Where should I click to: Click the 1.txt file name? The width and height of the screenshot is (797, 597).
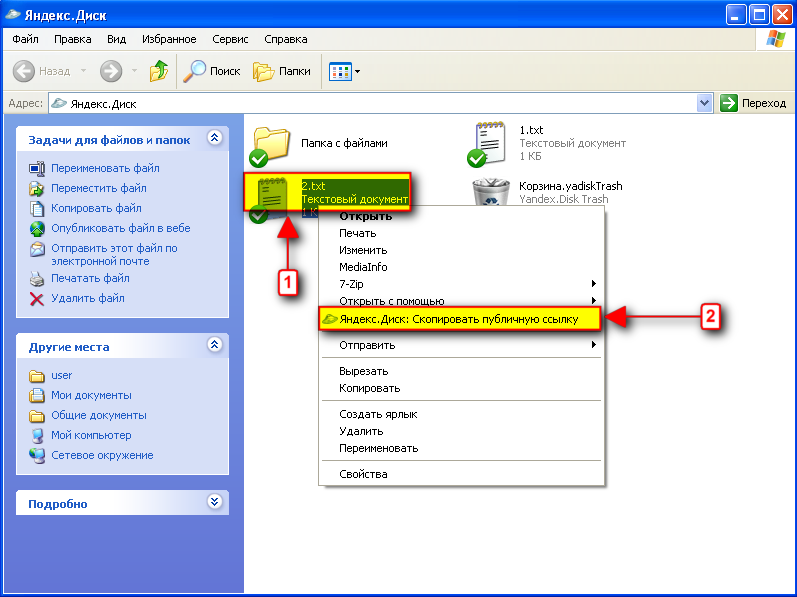click(x=531, y=130)
